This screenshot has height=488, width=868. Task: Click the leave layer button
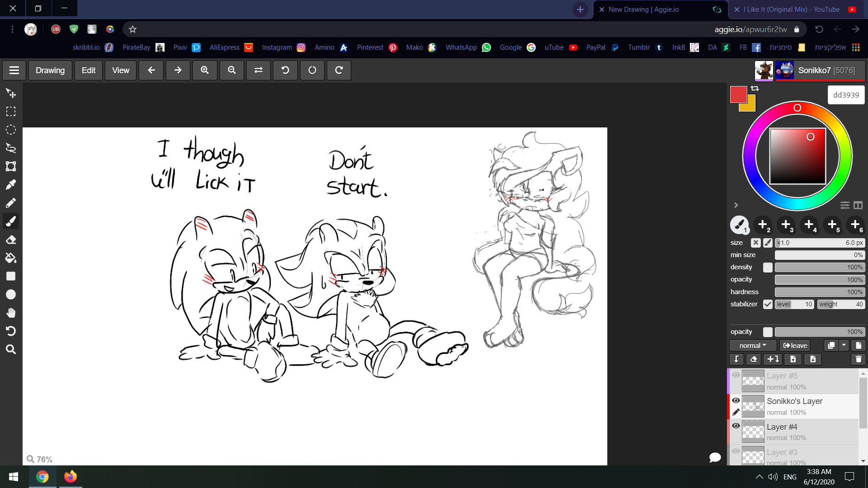[795, 346]
